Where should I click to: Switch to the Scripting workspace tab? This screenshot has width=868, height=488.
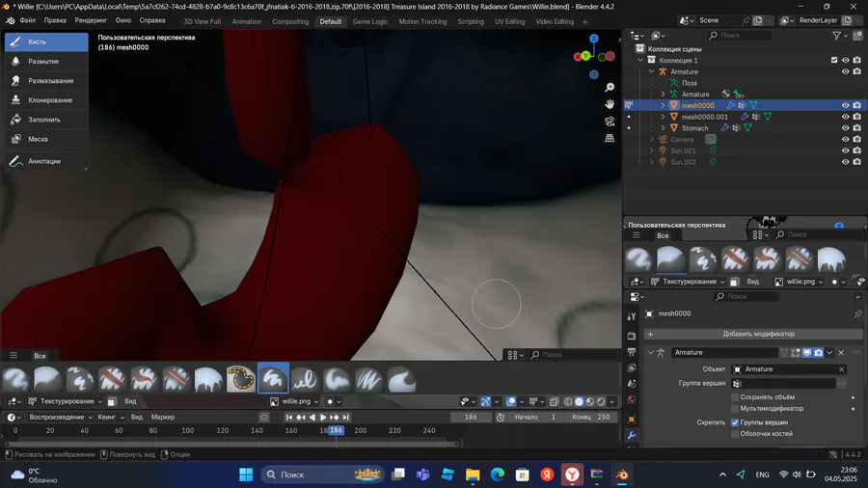471,21
